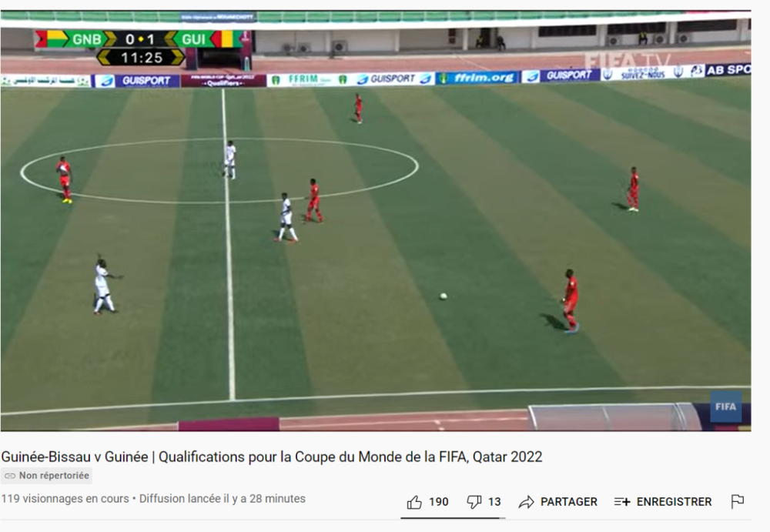Click the PARTAGER label

[x=569, y=502]
